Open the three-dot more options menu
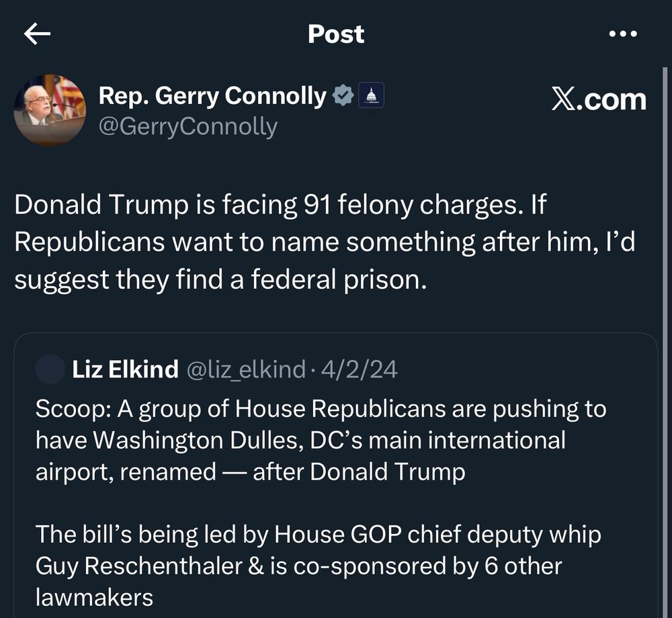This screenshot has width=672, height=618. pos(622,34)
